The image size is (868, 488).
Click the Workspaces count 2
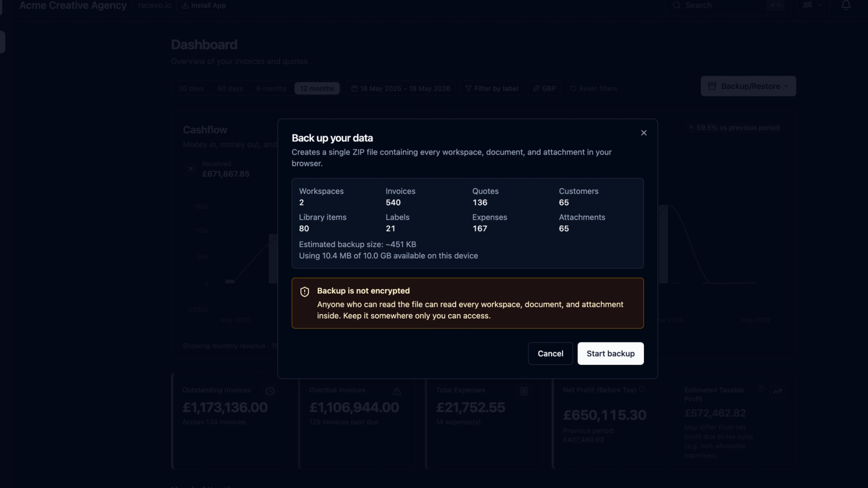[302, 203]
